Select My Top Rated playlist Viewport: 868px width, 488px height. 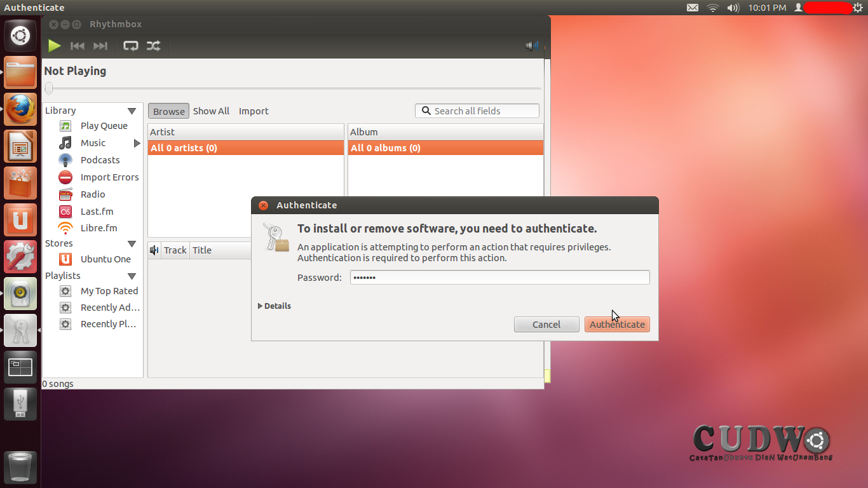109,291
